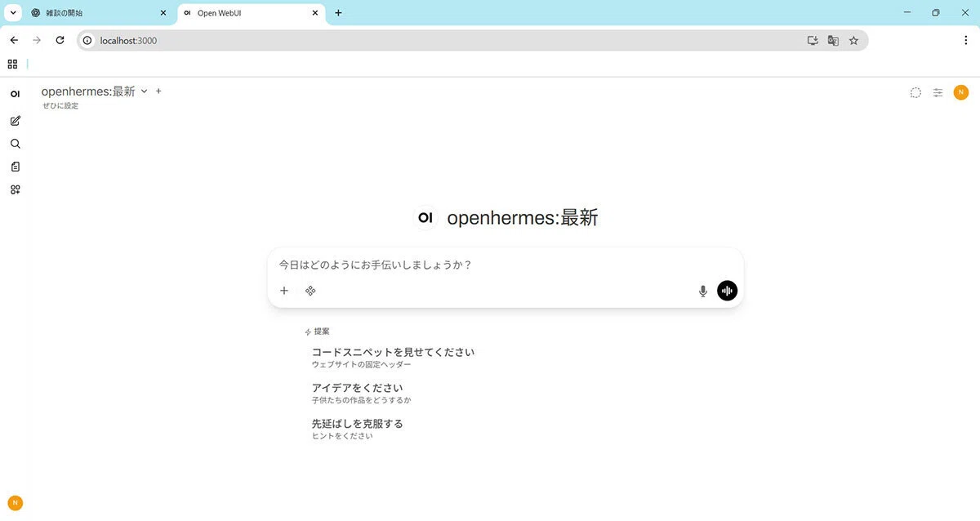Bookmark this page with the star
This screenshot has height=521, width=980.
[853, 40]
